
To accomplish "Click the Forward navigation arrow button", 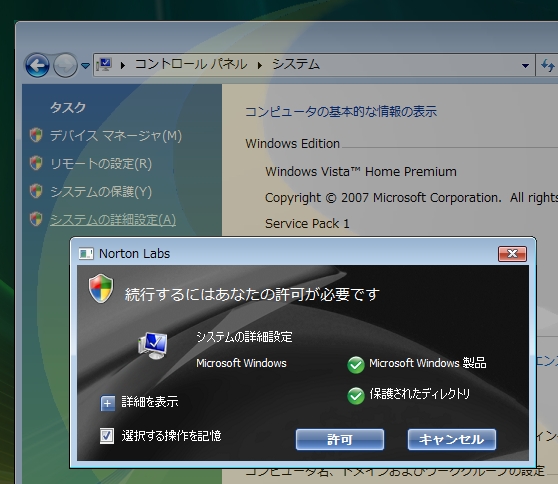I will coord(65,65).
